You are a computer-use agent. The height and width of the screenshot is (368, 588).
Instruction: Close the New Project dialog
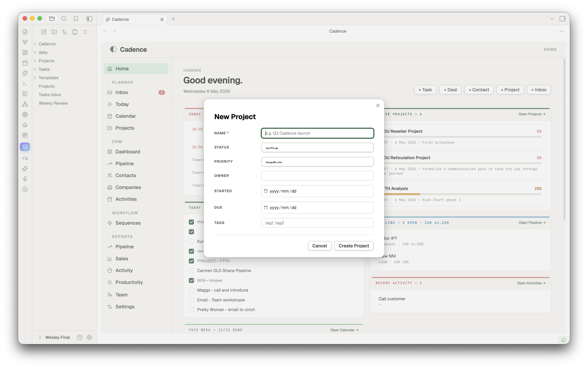(x=378, y=105)
